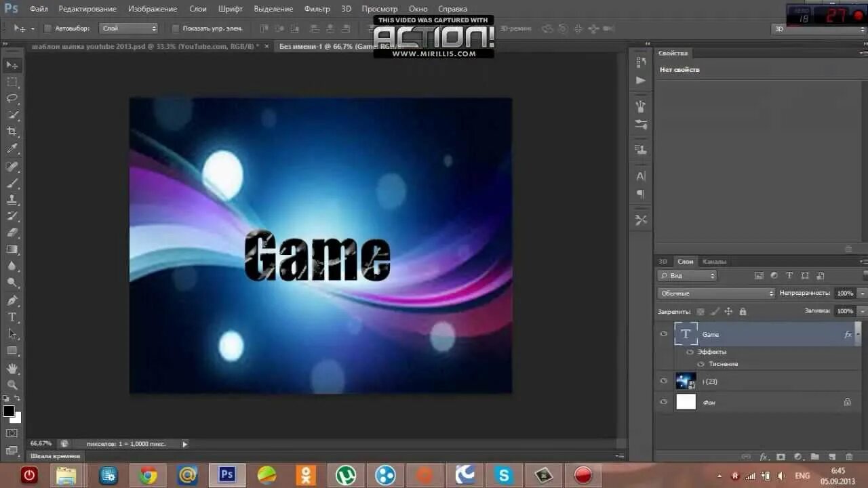Open the Заливка fill arrow
Screen dimensions: 868x488
[x=862, y=311]
